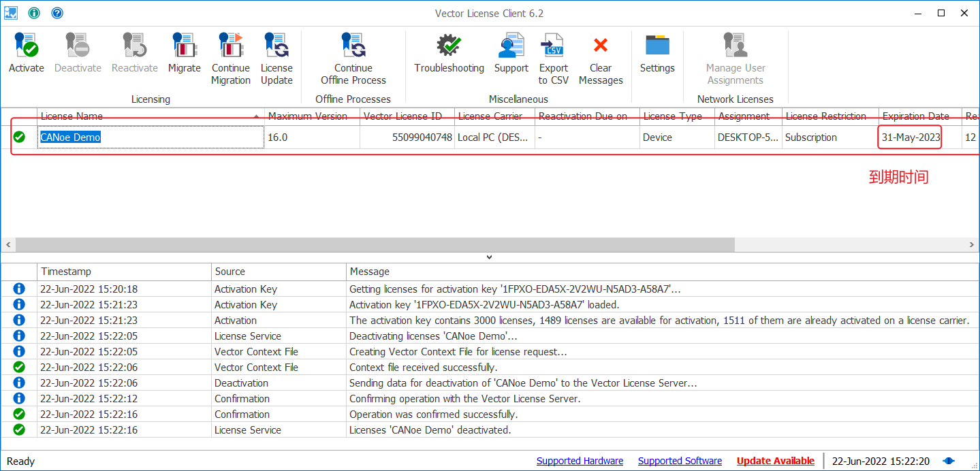The image size is (980, 471).
Task: Click info icon of Sending data for deactivation row
Action: (19, 383)
